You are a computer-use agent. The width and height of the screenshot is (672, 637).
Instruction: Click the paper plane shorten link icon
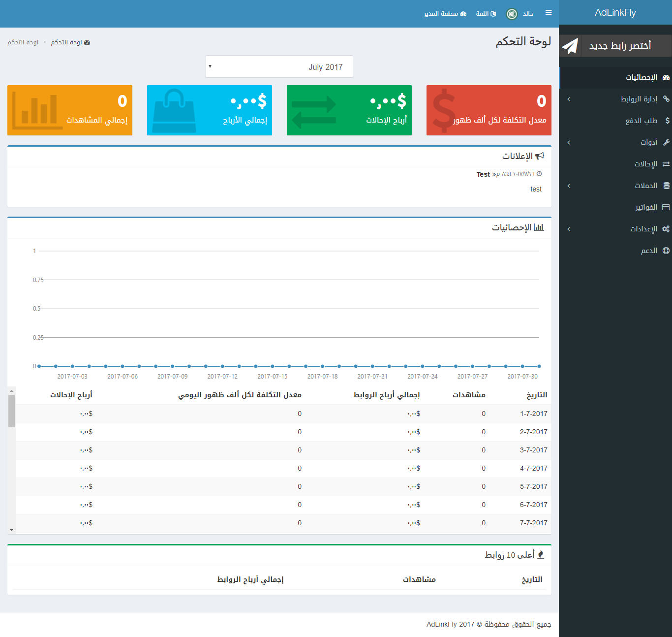(570, 46)
